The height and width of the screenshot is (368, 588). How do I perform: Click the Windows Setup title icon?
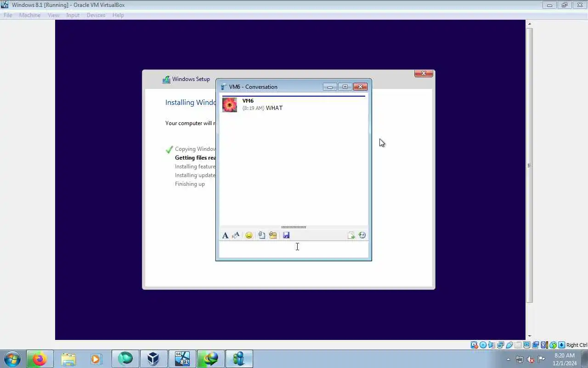pos(166,80)
